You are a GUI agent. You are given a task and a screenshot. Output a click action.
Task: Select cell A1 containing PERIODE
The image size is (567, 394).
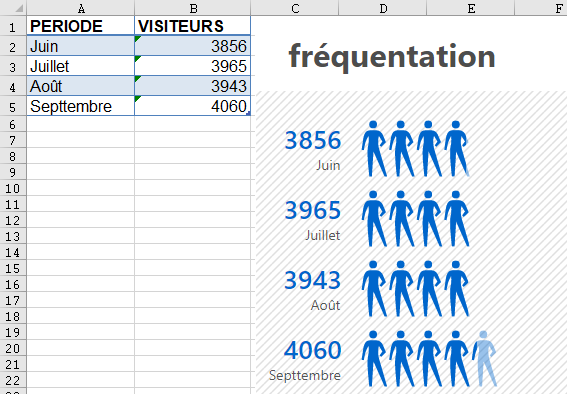tap(80, 26)
